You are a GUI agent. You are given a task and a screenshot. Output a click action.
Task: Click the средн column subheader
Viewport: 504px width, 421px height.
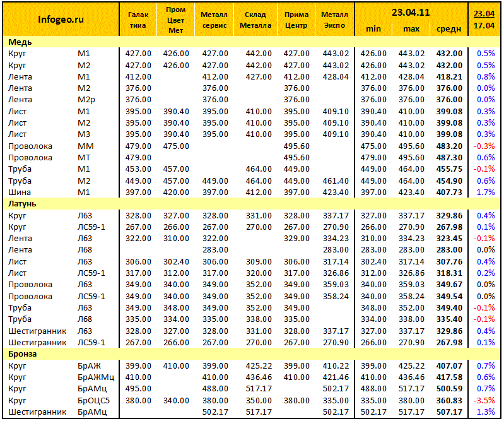point(448,29)
